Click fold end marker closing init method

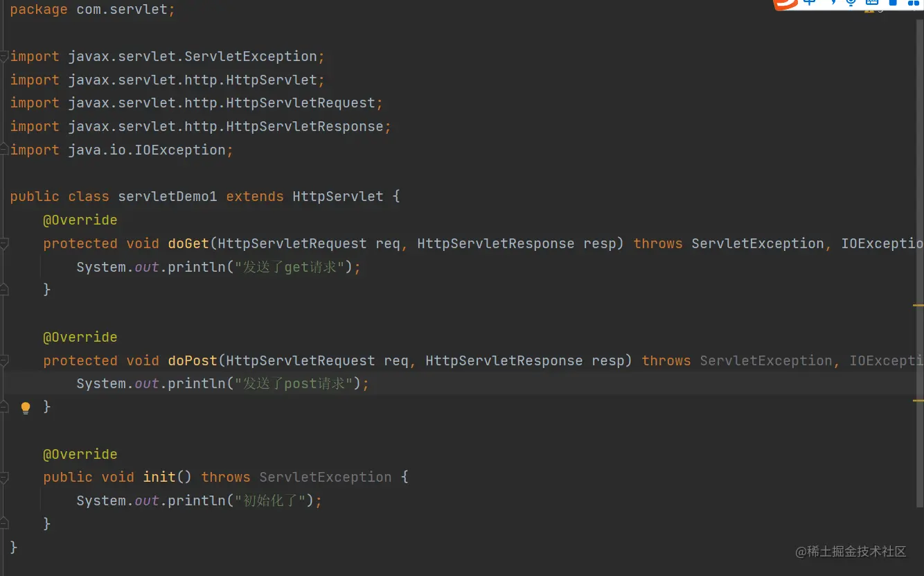(3, 523)
